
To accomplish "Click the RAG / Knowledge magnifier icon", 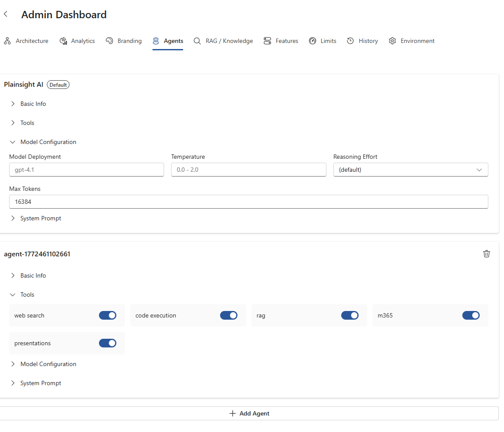I will 197,40.
